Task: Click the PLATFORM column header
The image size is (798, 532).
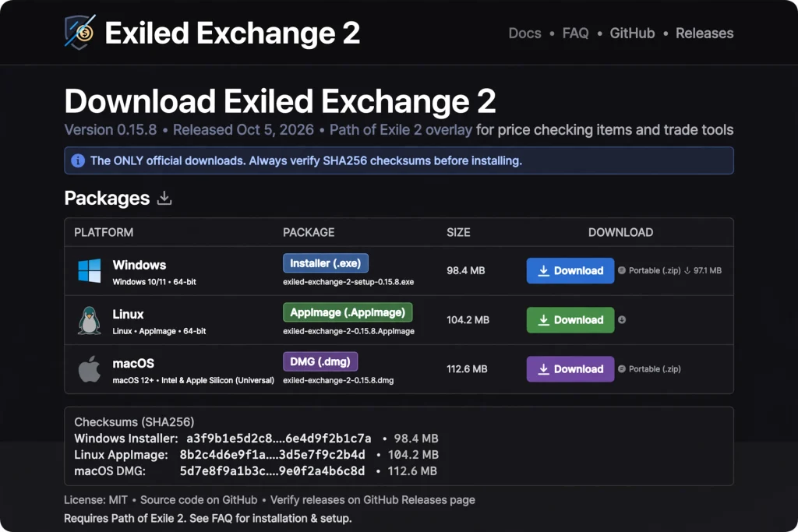Action: point(104,232)
